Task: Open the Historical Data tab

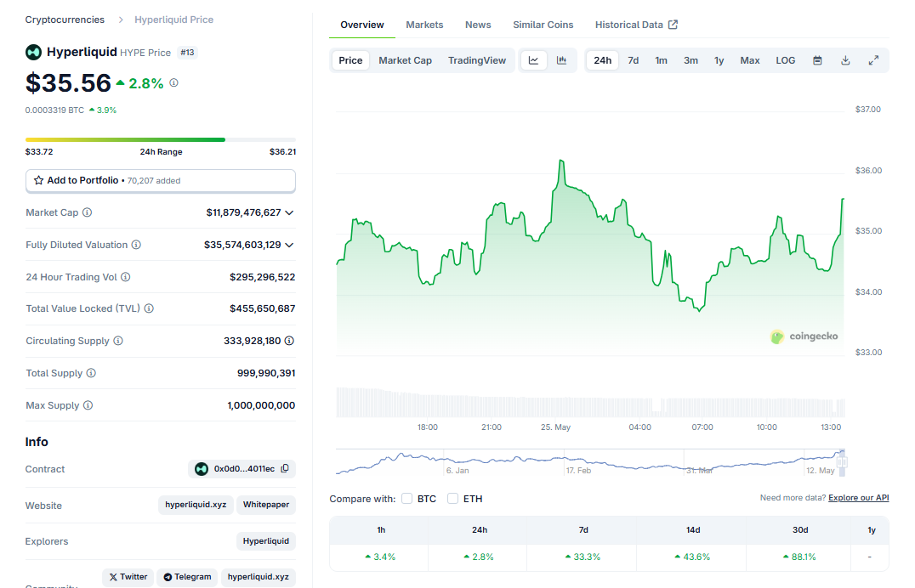Action: pos(636,25)
